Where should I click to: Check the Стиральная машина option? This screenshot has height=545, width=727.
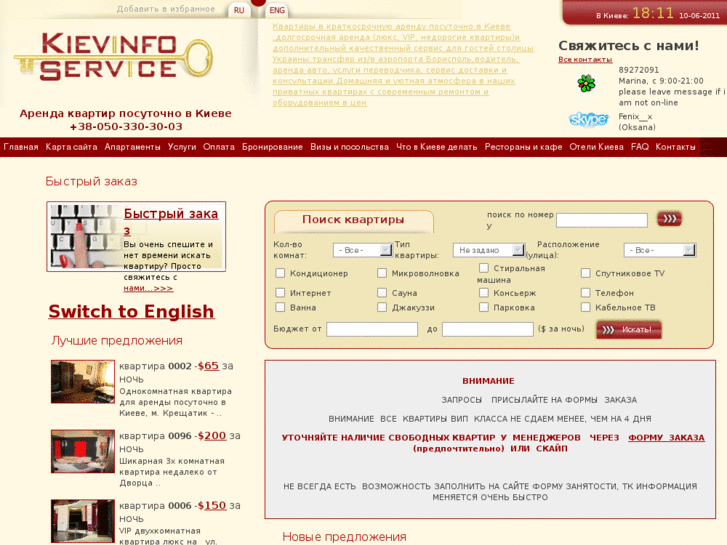click(484, 268)
